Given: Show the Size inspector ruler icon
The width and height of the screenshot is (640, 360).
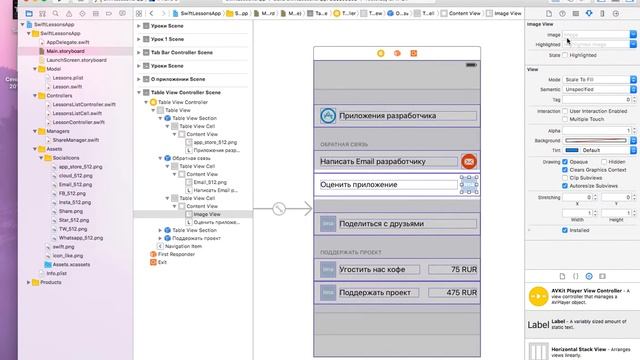Looking at the screenshot, I should 602,13.
